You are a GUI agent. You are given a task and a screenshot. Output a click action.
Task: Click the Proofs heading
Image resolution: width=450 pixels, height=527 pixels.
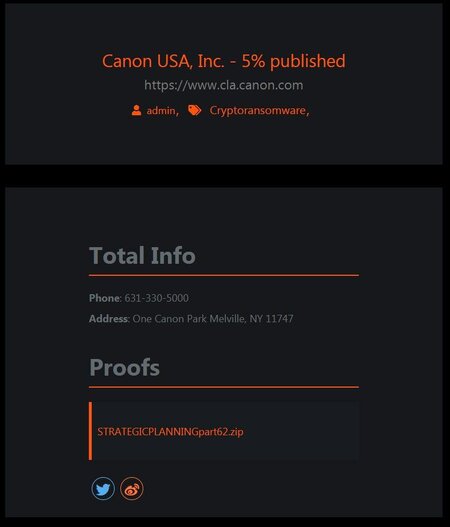124,367
